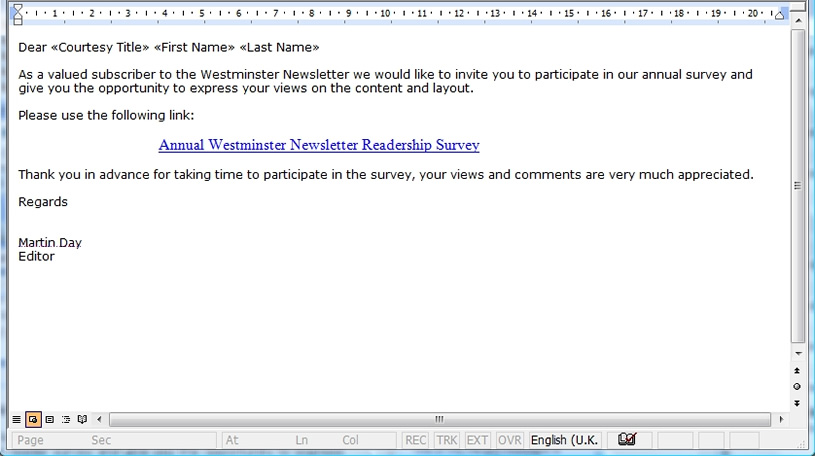Click the Select Browse Object button

point(797,386)
